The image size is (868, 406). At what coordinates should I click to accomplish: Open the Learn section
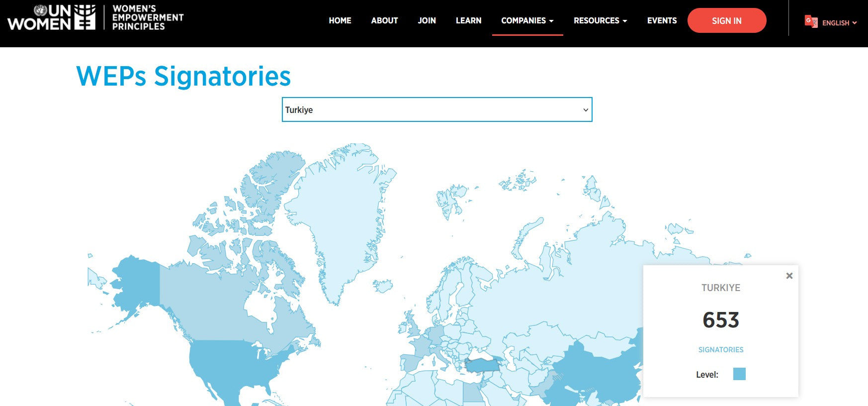click(468, 20)
